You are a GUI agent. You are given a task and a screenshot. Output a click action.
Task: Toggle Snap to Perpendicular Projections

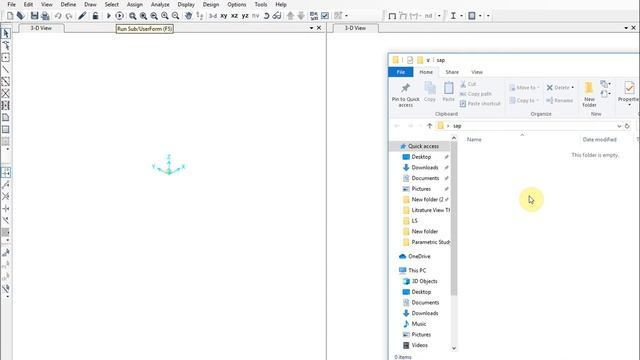tap(6, 209)
